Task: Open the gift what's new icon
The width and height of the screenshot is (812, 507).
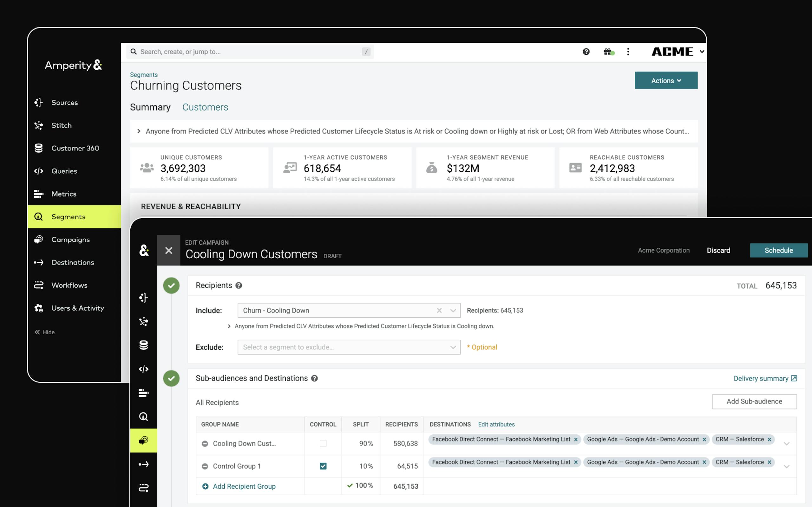Action: click(608, 52)
